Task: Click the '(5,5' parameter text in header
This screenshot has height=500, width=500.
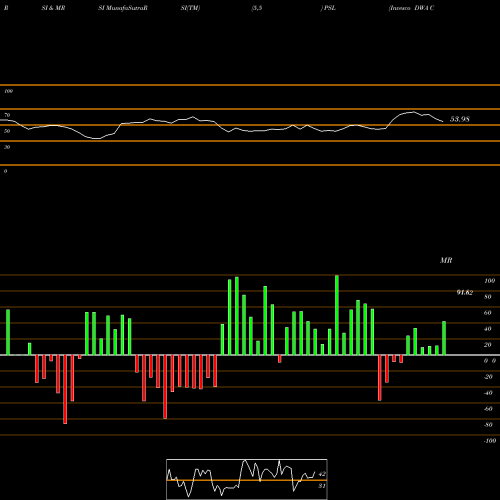Action: coord(257,8)
